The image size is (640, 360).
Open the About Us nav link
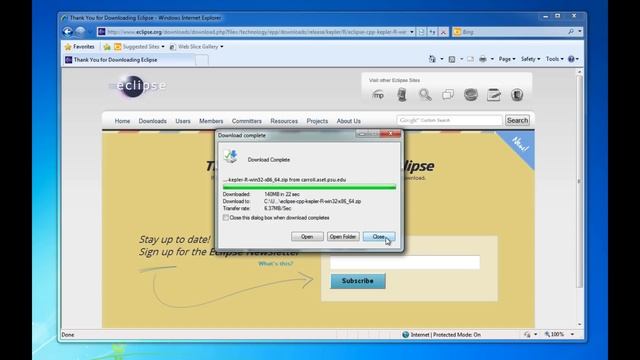(x=349, y=121)
